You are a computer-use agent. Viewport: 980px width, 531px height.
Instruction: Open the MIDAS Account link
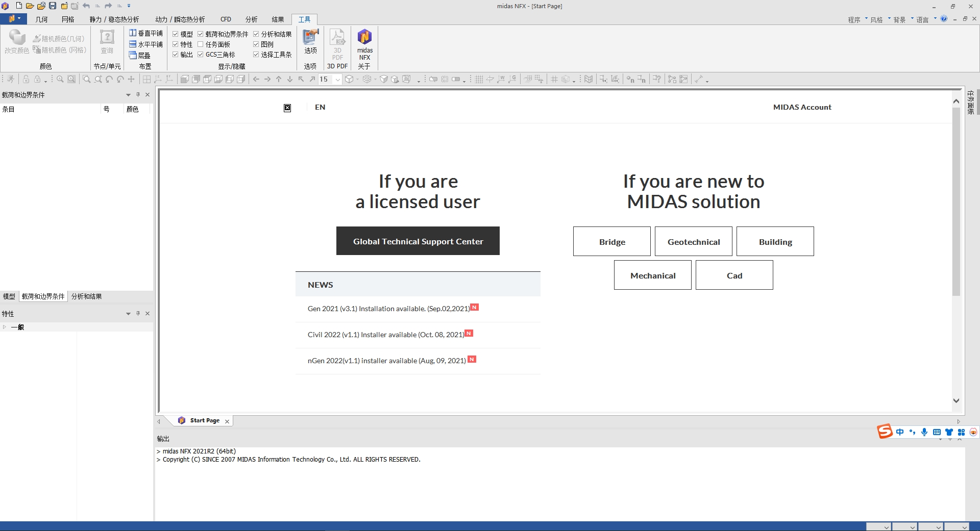click(802, 107)
